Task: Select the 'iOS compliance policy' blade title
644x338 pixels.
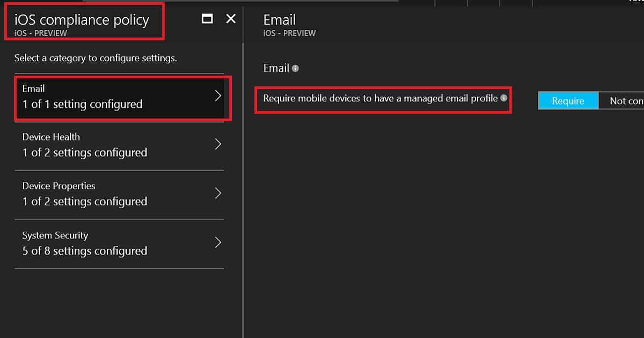Action: point(82,20)
